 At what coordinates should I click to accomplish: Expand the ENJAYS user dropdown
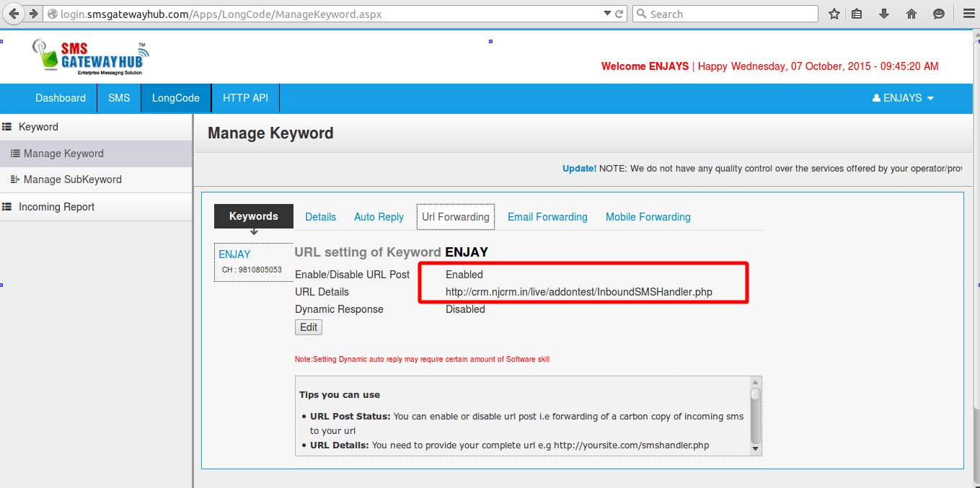(903, 98)
